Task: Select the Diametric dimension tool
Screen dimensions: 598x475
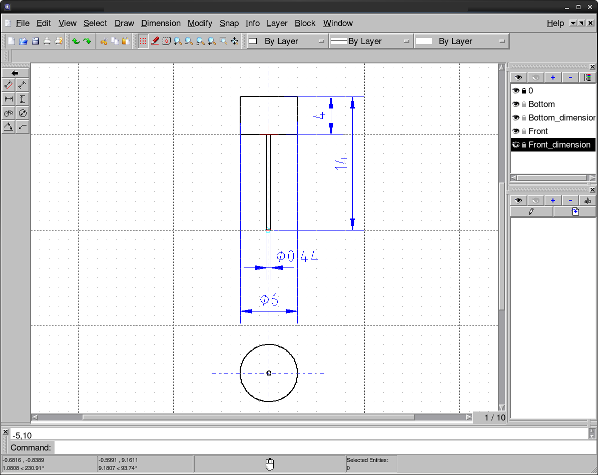Action: pyautogui.click(x=23, y=113)
